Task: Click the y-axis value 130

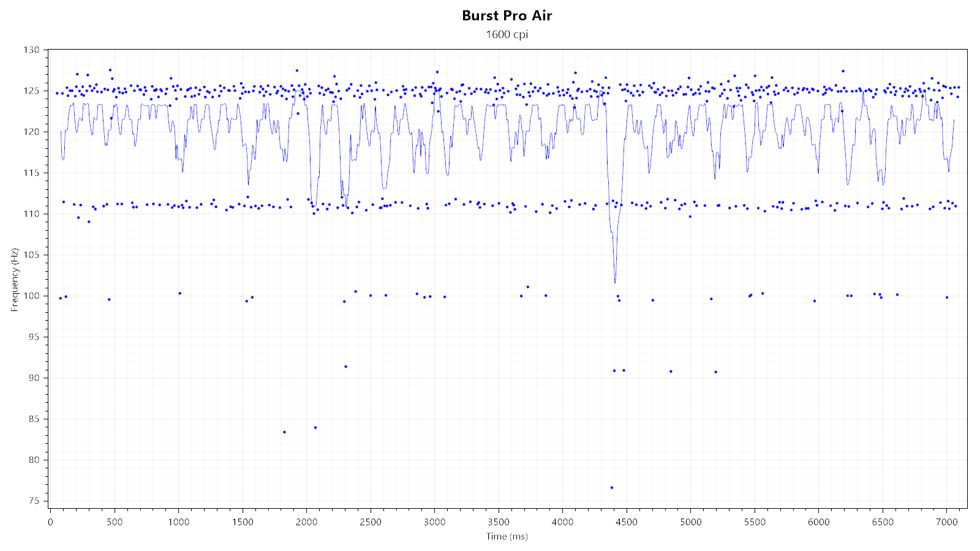Action: point(32,50)
